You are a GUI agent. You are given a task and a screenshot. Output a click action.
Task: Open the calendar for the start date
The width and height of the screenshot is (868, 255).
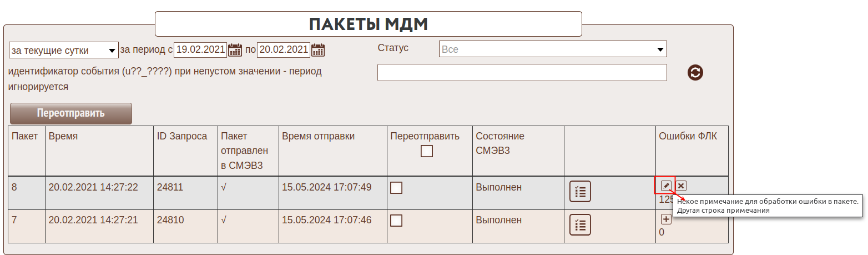235,50
